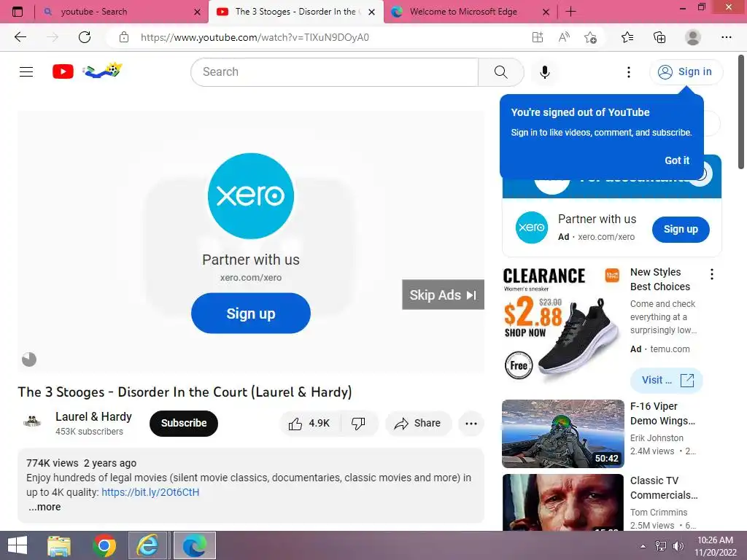Open the tab actions menu icon
This screenshot has width=747, height=560.
tap(18, 12)
